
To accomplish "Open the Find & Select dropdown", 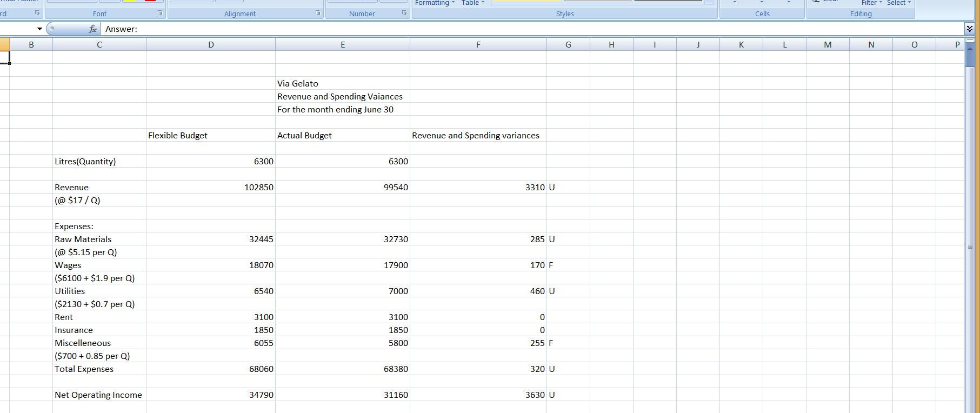I will 898,3.
